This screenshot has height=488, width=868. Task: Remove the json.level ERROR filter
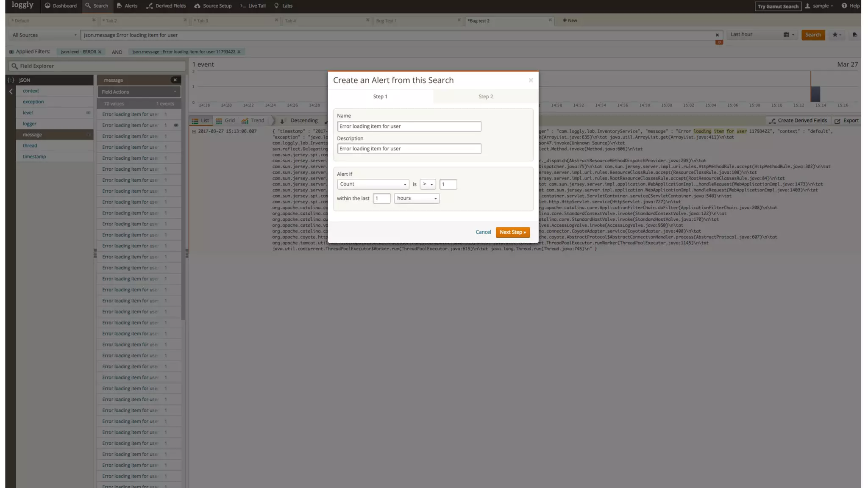100,52
